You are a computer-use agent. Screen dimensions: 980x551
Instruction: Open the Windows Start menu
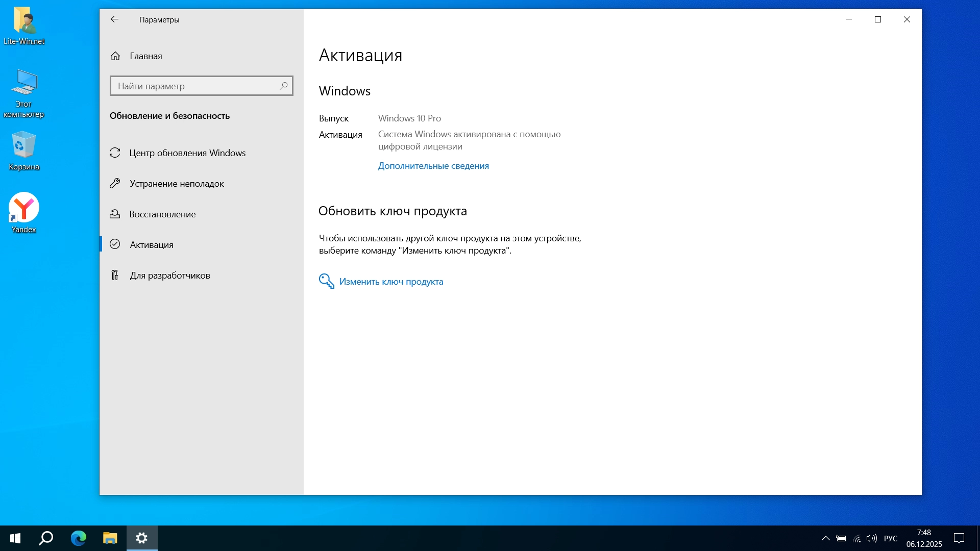15,538
